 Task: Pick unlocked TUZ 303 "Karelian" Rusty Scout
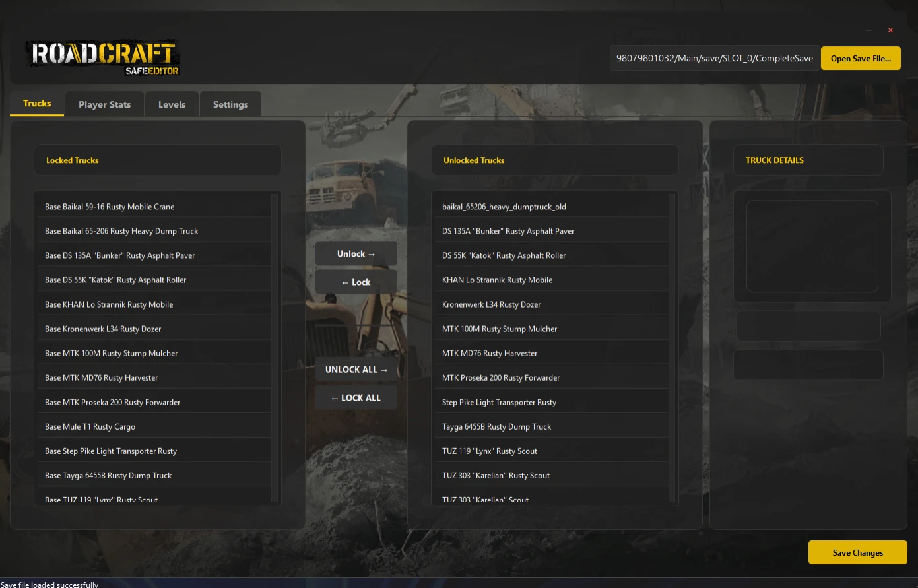click(x=550, y=475)
